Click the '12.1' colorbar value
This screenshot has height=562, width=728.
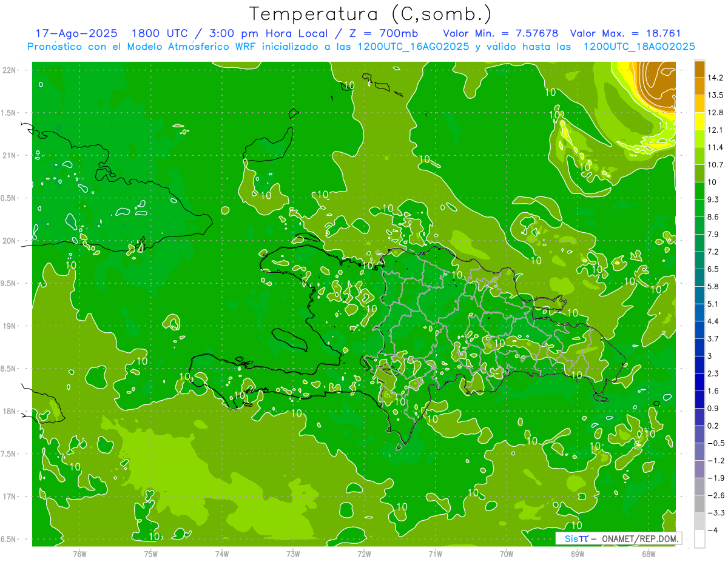point(716,130)
